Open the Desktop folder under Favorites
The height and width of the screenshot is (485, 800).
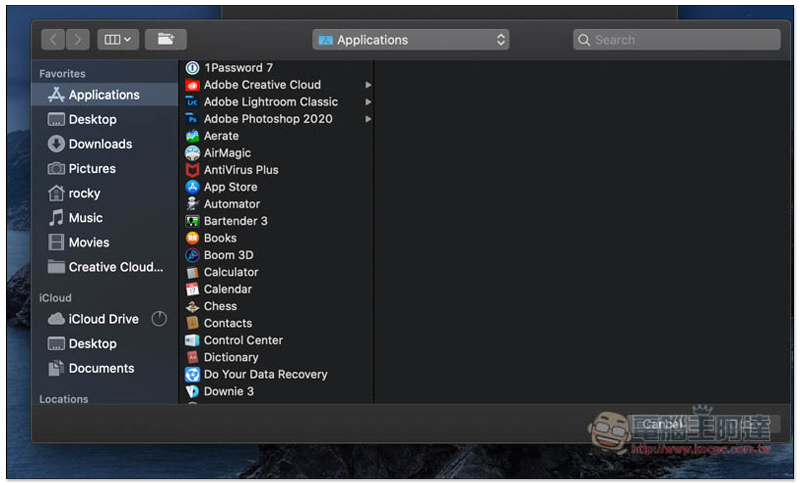click(105, 119)
